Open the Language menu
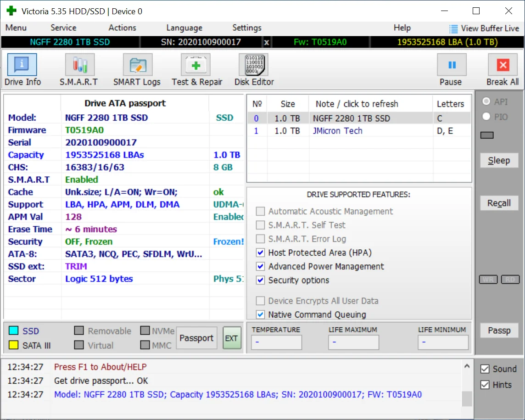525x420 pixels. [x=184, y=28]
